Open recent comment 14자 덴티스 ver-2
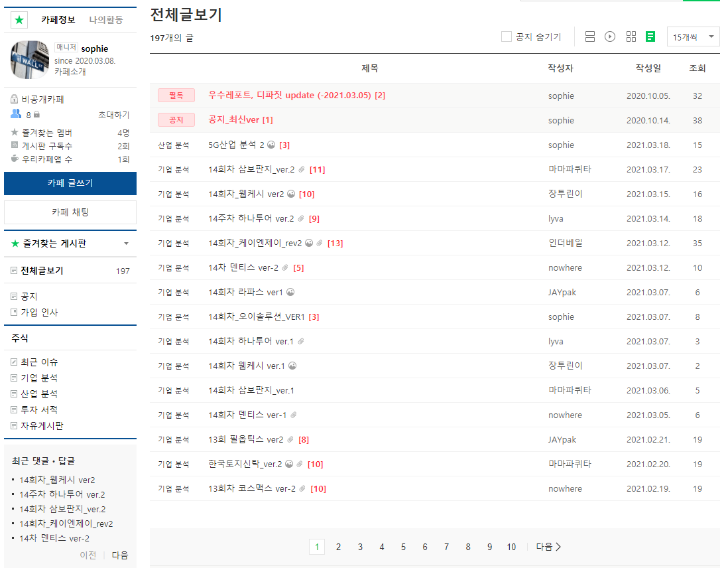The image size is (728, 568). [x=54, y=538]
